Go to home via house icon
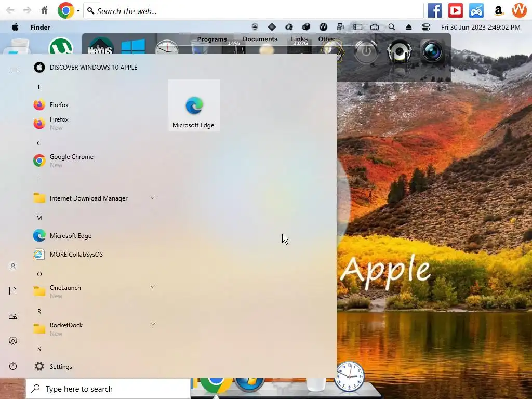The height and width of the screenshot is (399, 532). 45,10
